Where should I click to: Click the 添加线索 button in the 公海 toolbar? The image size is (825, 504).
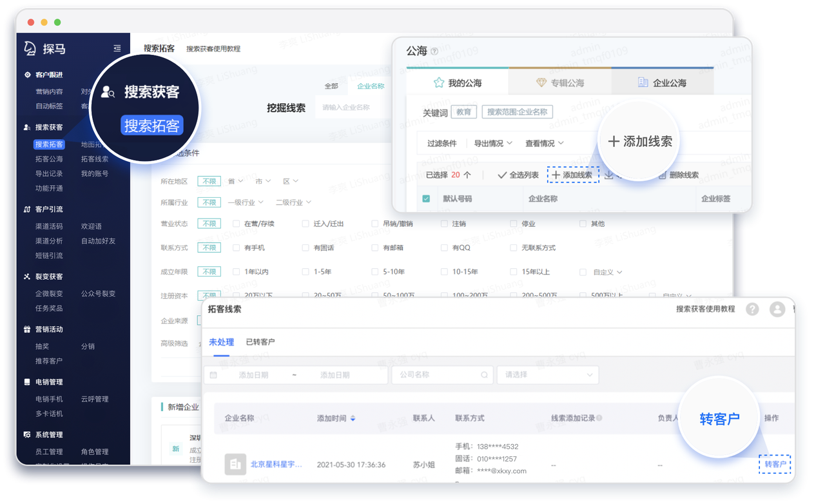click(573, 175)
